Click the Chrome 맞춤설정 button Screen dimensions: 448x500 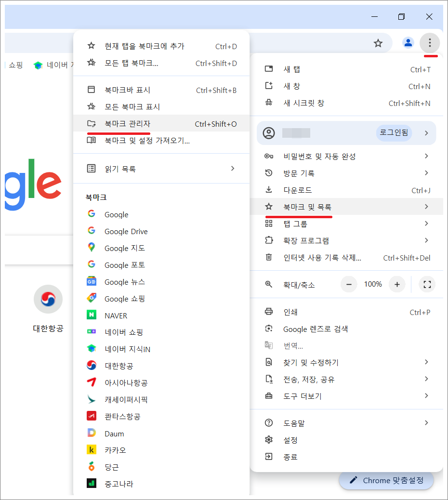(386, 480)
